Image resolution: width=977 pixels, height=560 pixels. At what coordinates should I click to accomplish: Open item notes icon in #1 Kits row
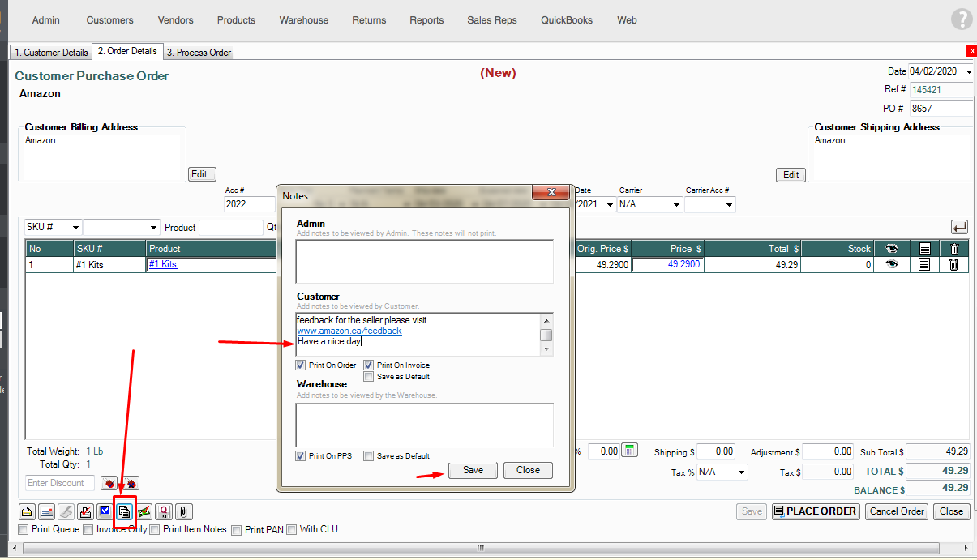click(x=923, y=264)
